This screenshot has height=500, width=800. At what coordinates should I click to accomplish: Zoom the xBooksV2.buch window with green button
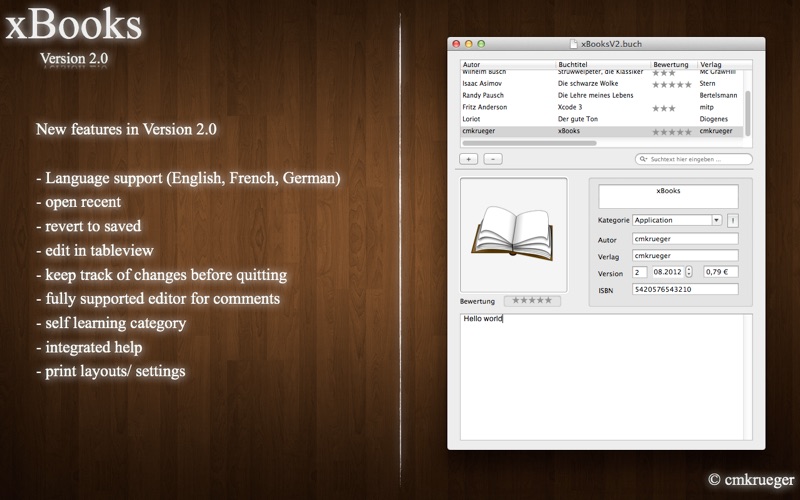pyautogui.click(x=481, y=44)
